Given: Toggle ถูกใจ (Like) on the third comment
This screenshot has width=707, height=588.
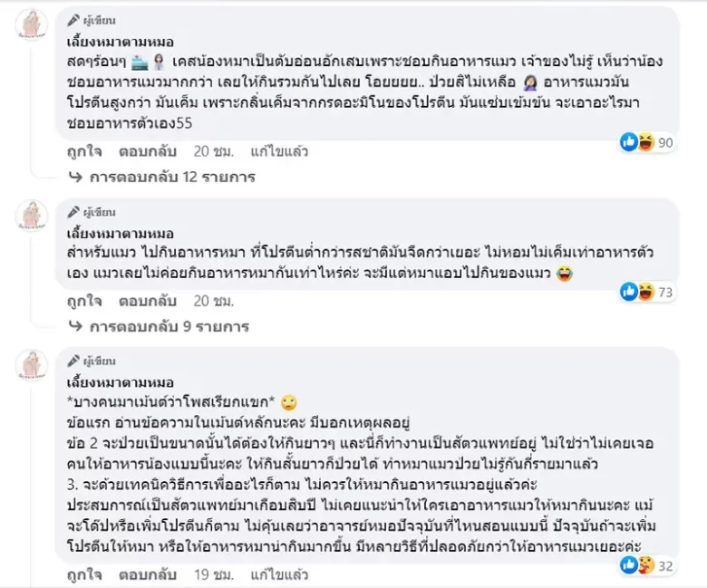Looking at the screenshot, I should [x=83, y=574].
